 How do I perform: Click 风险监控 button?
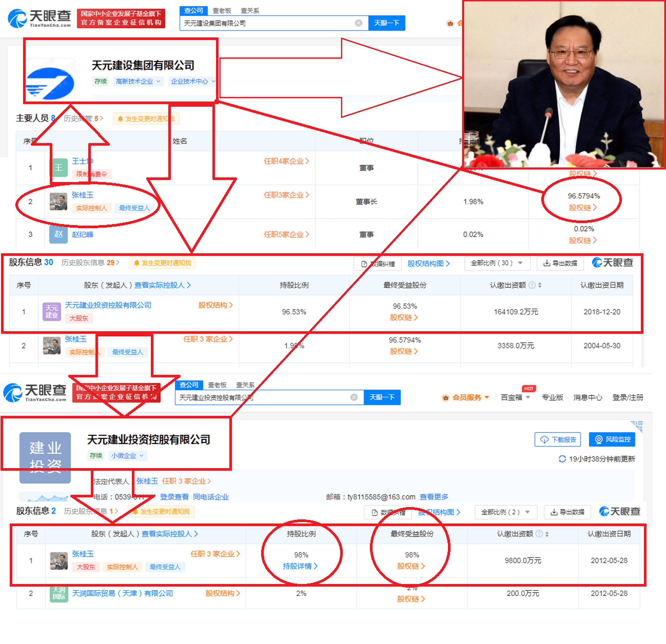(x=612, y=439)
